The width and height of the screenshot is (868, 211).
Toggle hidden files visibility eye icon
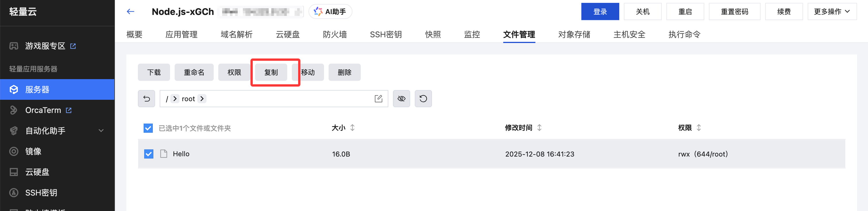pyautogui.click(x=401, y=99)
